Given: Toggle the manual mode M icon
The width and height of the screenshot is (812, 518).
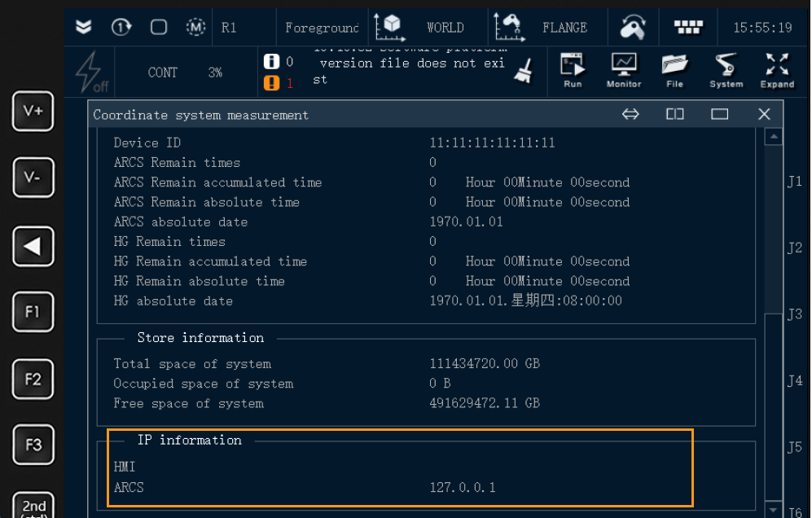Looking at the screenshot, I should coord(195,27).
